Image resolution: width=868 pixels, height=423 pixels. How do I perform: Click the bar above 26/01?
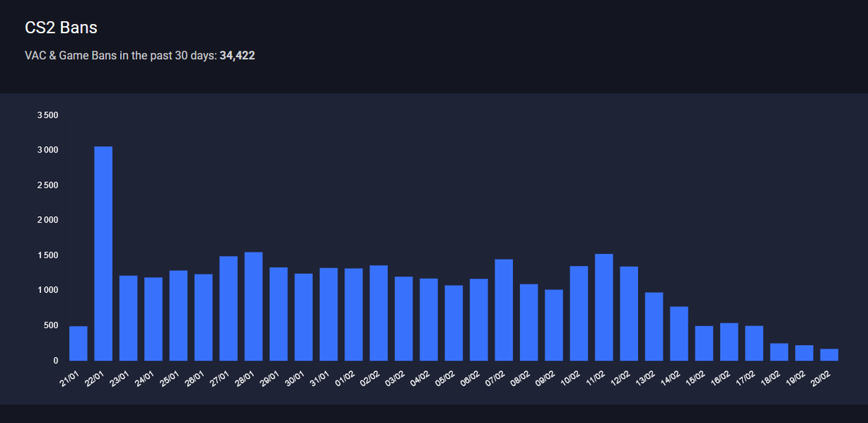(203, 317)
